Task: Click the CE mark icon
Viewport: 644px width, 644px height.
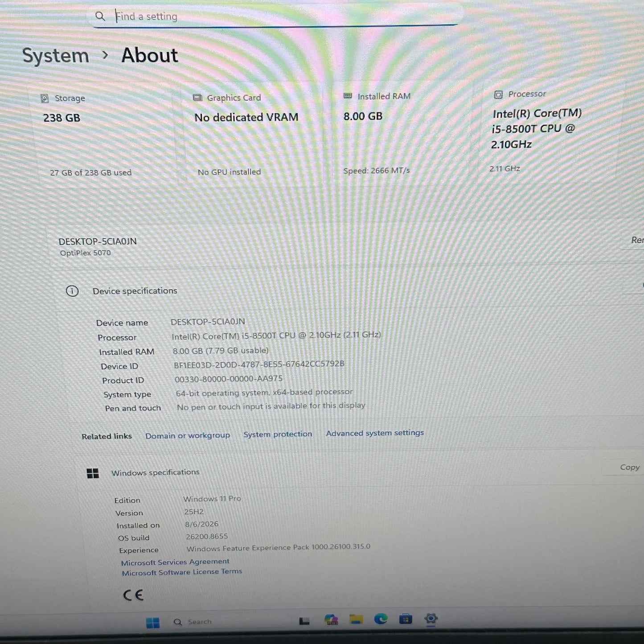Action: [133, 595]
